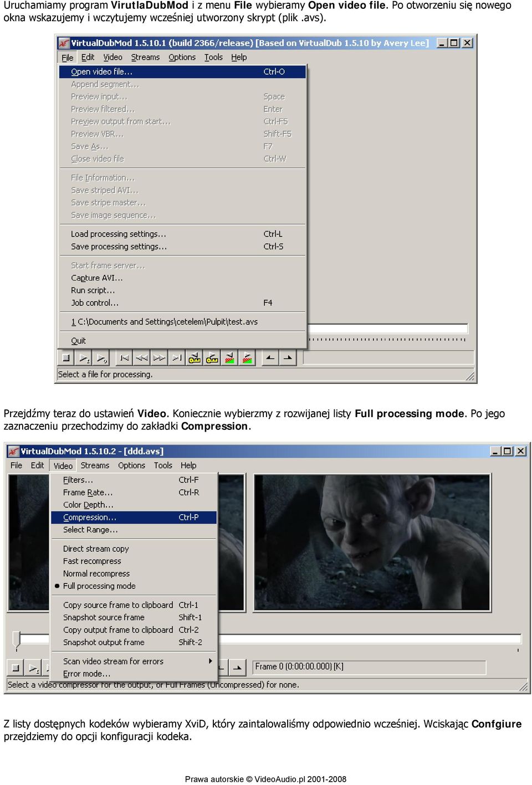
Task: Open Options menu in upper window
Action: (182, 57)
